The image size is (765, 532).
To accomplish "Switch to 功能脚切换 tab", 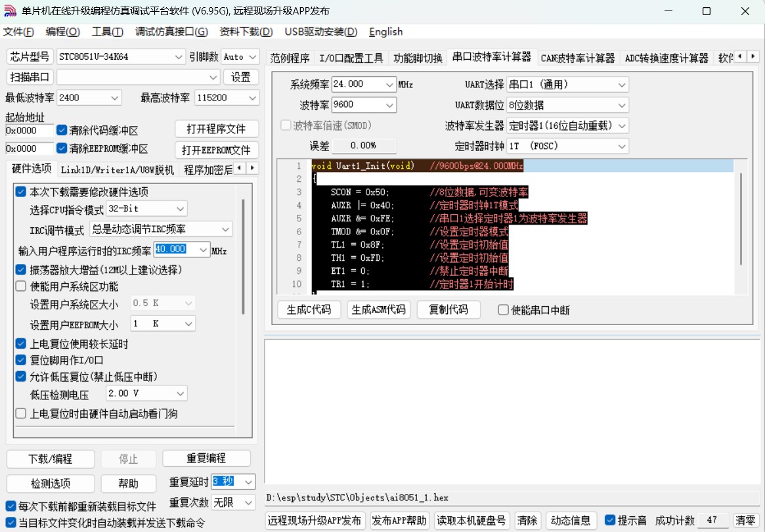I will coord(418,58).
